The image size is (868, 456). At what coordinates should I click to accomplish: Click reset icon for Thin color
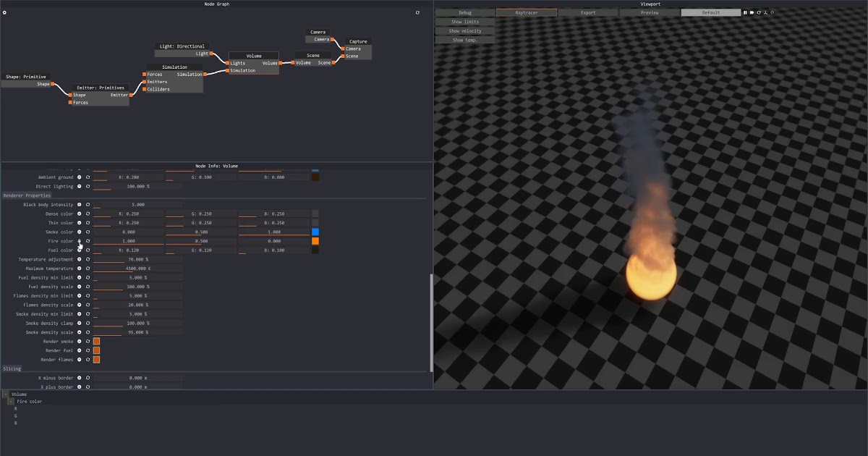[x=88, y=223]
